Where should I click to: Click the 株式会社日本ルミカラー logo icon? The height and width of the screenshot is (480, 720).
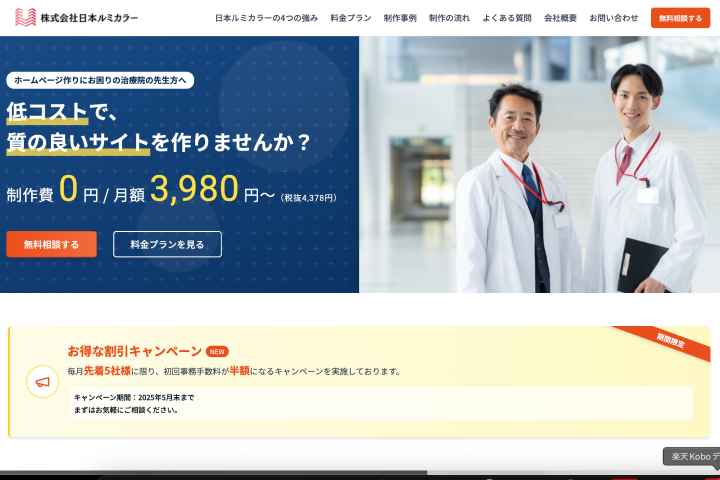25,18
